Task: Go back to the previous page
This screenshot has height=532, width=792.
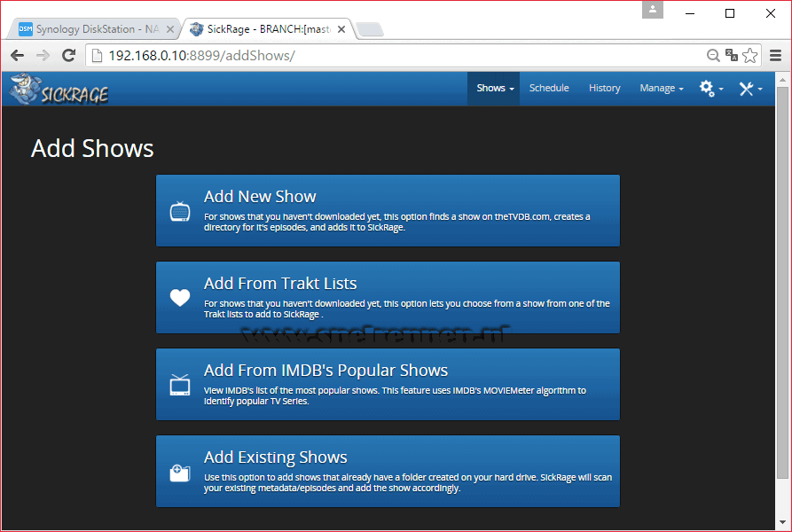Action: pyautogui.click(x=17, y=56)
